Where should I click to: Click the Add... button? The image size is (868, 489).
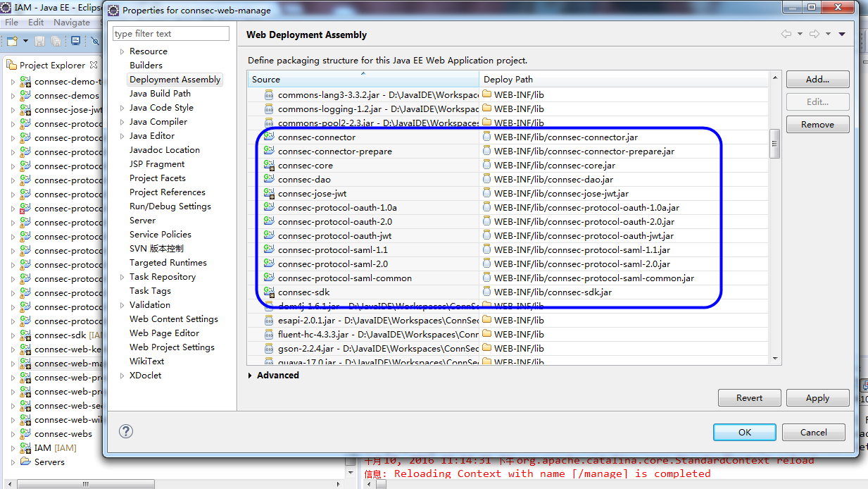(x=817, y=80)
